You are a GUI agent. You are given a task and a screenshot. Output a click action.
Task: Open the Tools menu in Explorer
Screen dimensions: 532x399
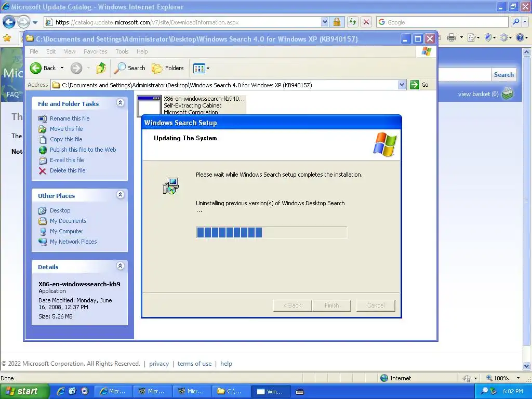click(122, 51)
